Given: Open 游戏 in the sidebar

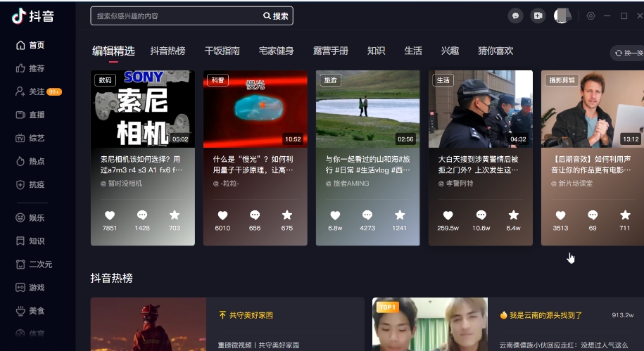Looking at the screenshot, I should (30, 288).
